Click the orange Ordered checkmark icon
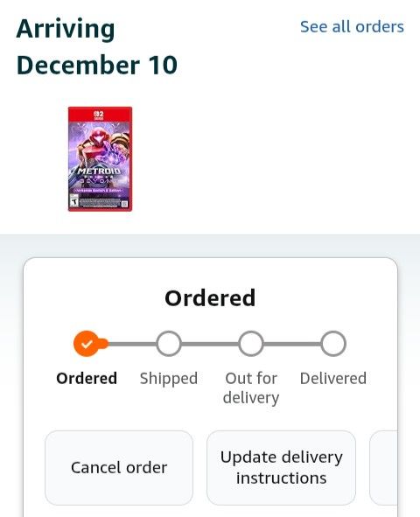This screenshot has height=517, width=420. 87,344
